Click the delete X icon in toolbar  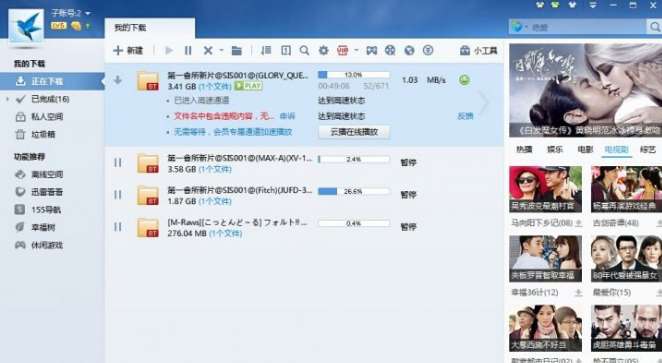[x=208, y=51]
